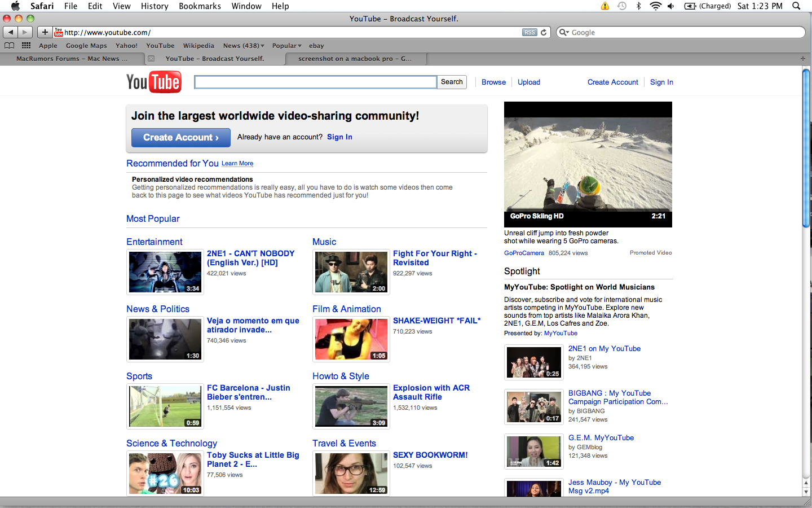This screenshot has height=508, width=812.
Task: Open the SEXY BOOKWORM video thumbnail
Action: [351, 474]
